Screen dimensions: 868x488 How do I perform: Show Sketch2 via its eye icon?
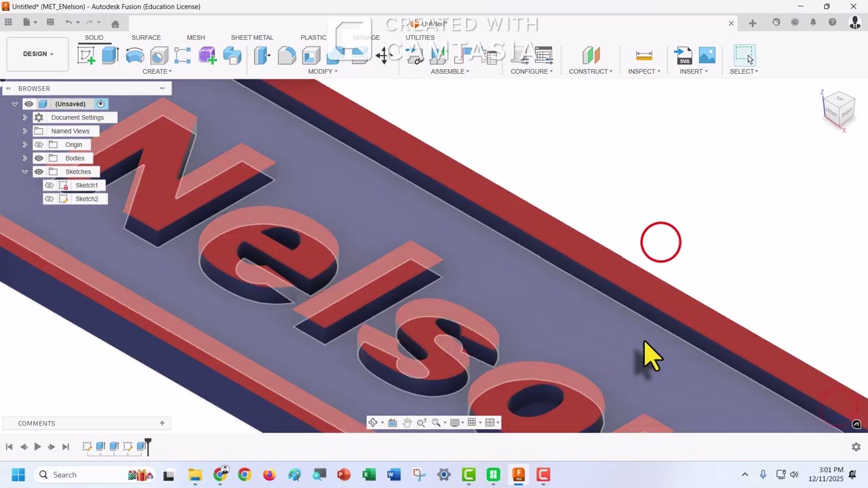tap(49, 199)
